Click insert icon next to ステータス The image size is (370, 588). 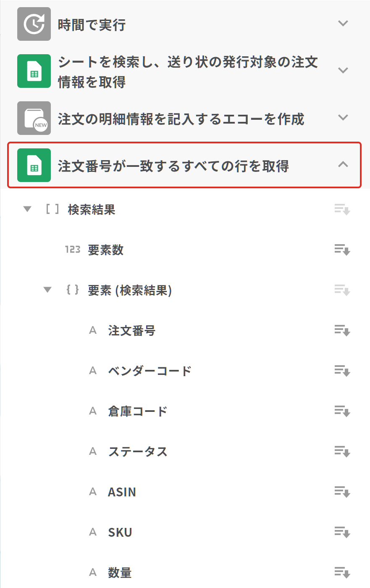pyautogui.click(x=342, y=451)
